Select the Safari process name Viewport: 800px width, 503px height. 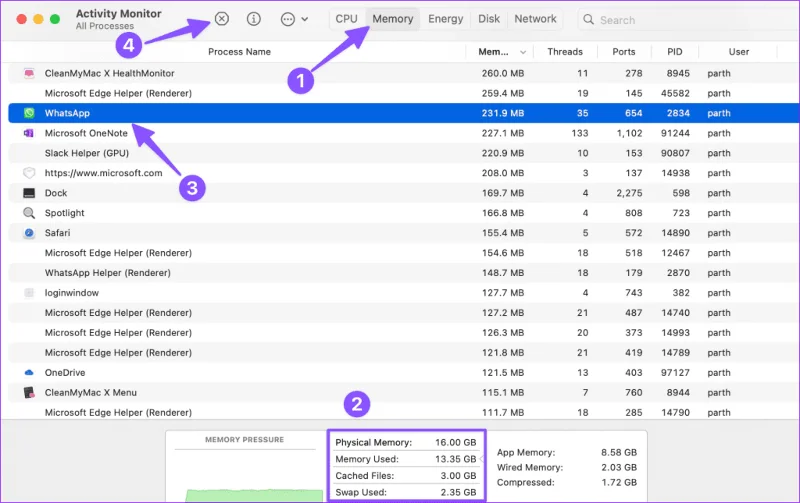[x=57, y=233]
